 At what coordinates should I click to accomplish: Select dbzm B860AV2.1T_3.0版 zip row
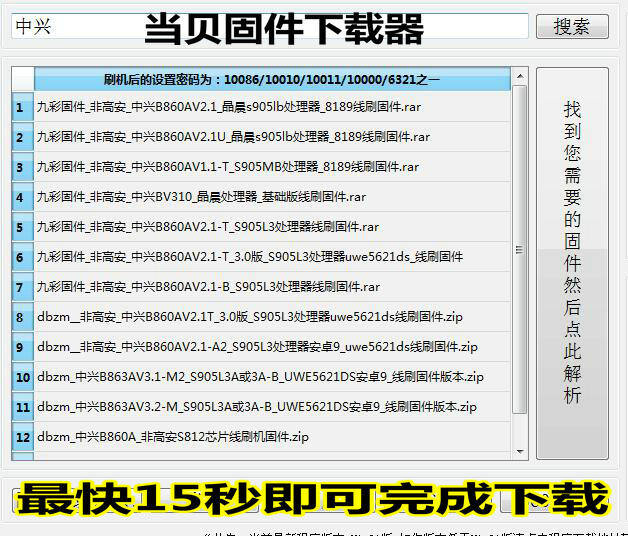(272, 317)
